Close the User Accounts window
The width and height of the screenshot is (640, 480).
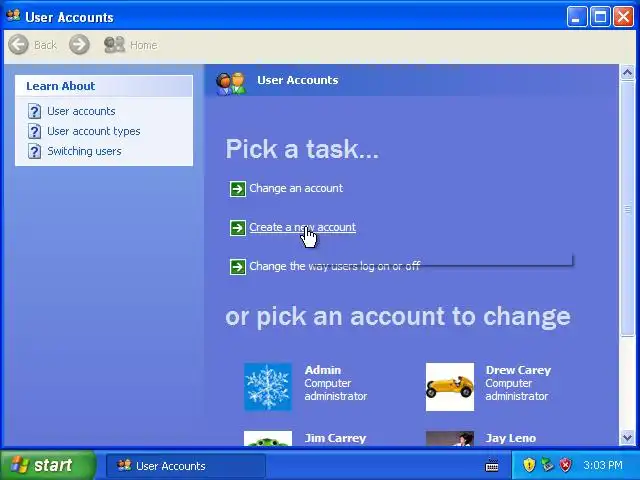624,17
